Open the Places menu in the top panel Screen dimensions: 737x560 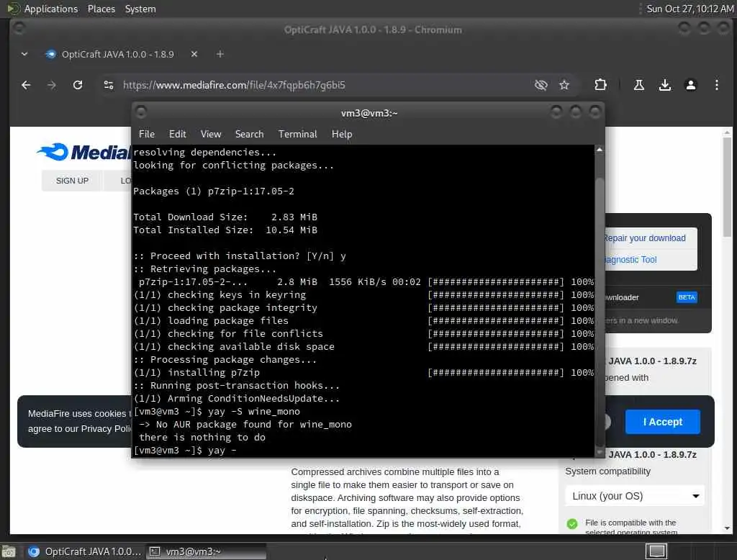coord(101,9)
